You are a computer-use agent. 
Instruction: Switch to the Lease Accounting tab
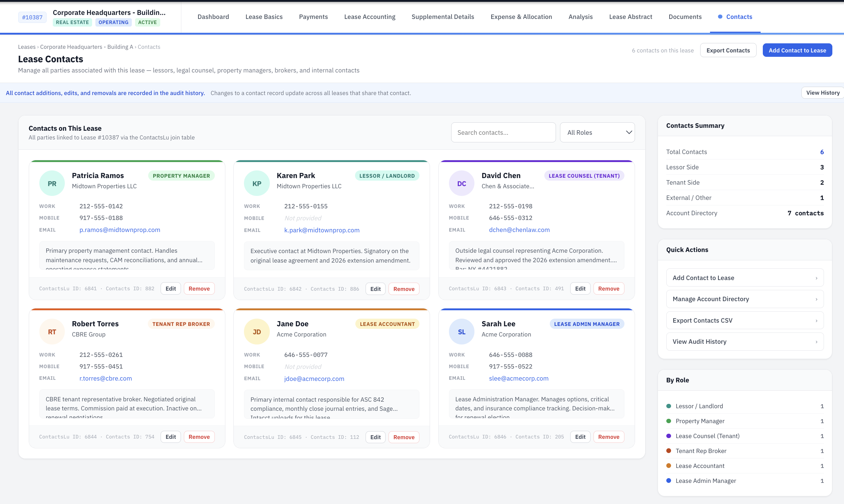pyautogui.click(x=370, y=17)
